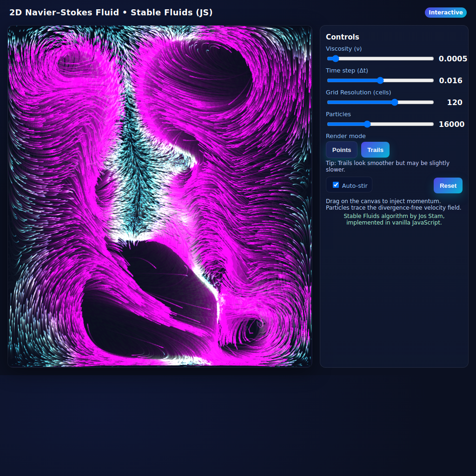Select the Trails render mode
The width and height of the screenshot is (476, 476).
point(375,150)
